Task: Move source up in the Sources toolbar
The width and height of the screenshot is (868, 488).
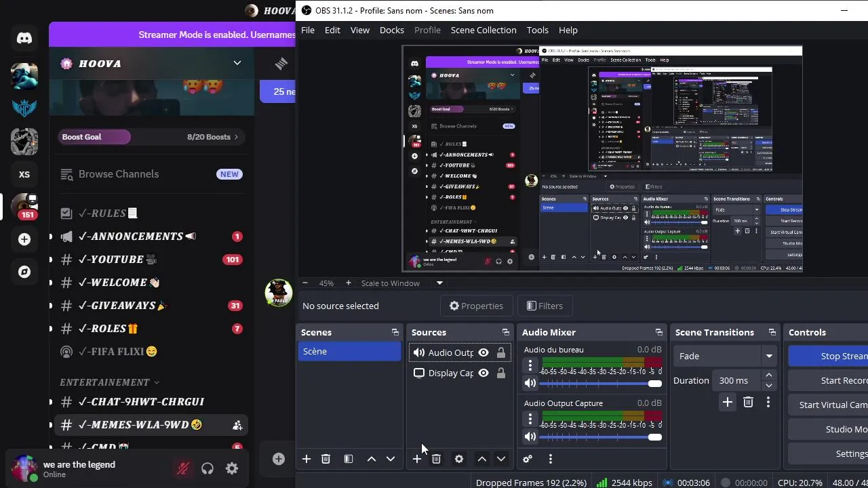Action: coord(482,459)
